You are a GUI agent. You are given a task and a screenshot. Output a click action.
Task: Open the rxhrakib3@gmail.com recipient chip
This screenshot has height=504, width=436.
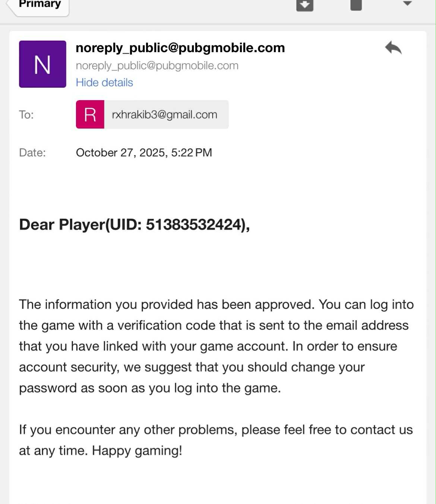pyautogui.click(x=164, y=114)
